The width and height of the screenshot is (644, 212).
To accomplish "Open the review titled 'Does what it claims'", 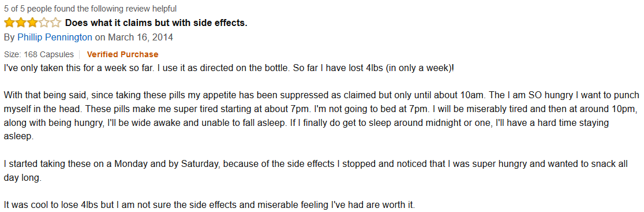I will coord(156,23).
